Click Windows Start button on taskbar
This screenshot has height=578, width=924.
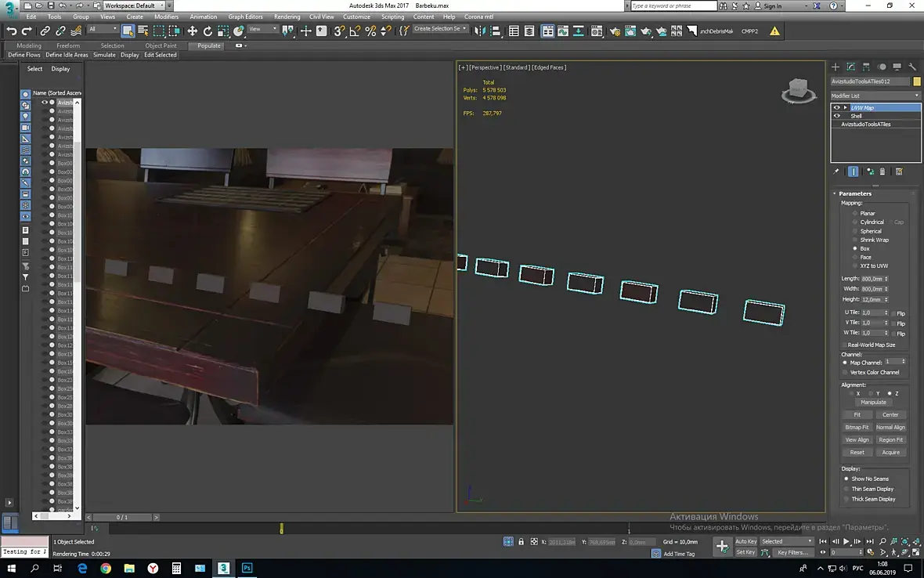coord(11,568)
